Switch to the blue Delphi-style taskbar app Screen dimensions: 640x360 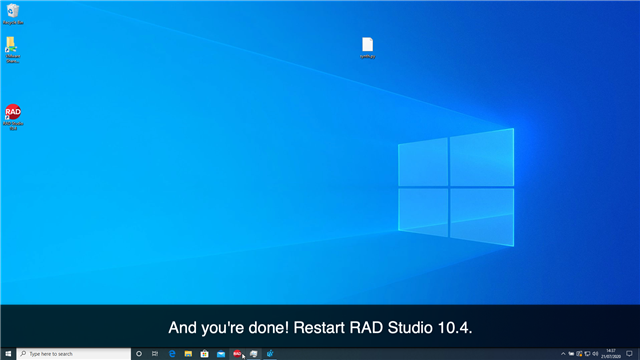pos(270,354)
